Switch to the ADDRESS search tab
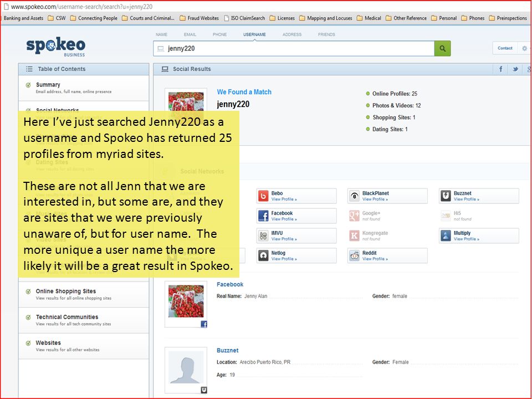532x399 pixels. (x=292, y=34)
